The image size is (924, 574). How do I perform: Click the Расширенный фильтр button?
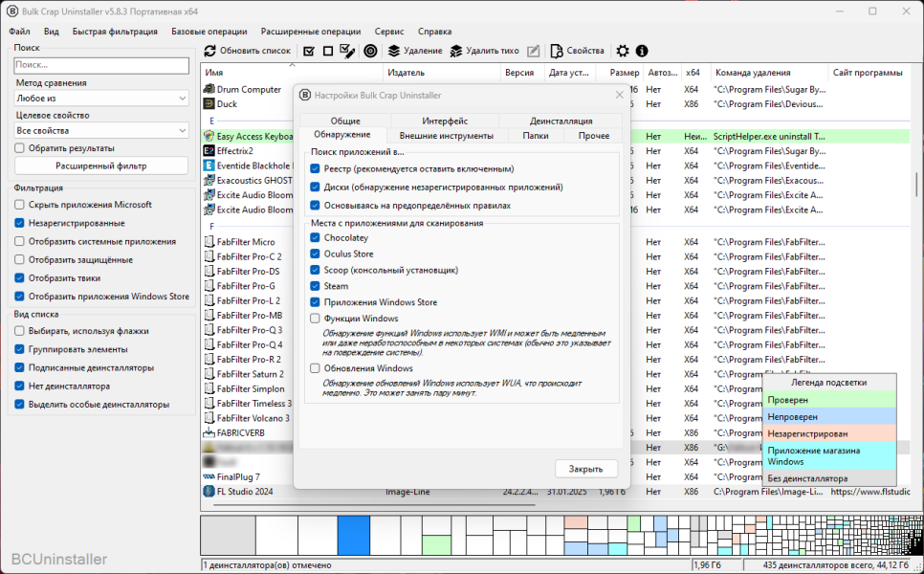click(100, 166)
